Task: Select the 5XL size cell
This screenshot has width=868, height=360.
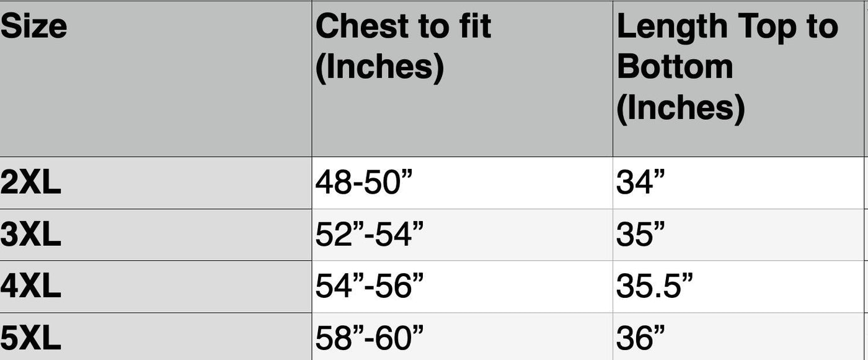Action: tap(31, 339)
